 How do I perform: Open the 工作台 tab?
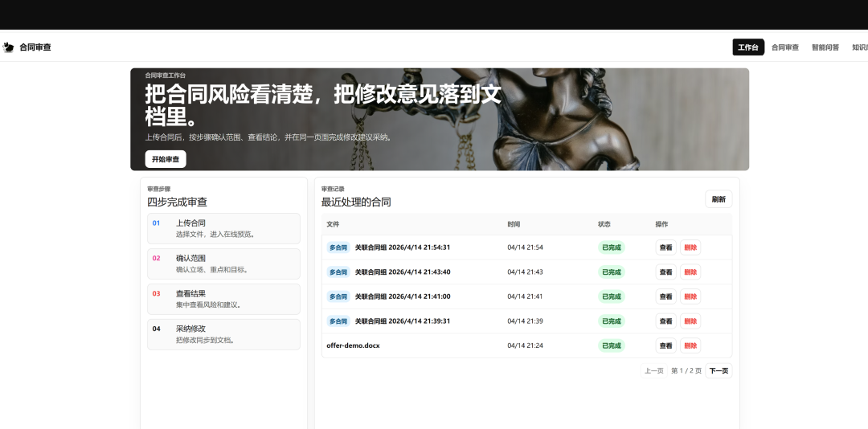748,47
